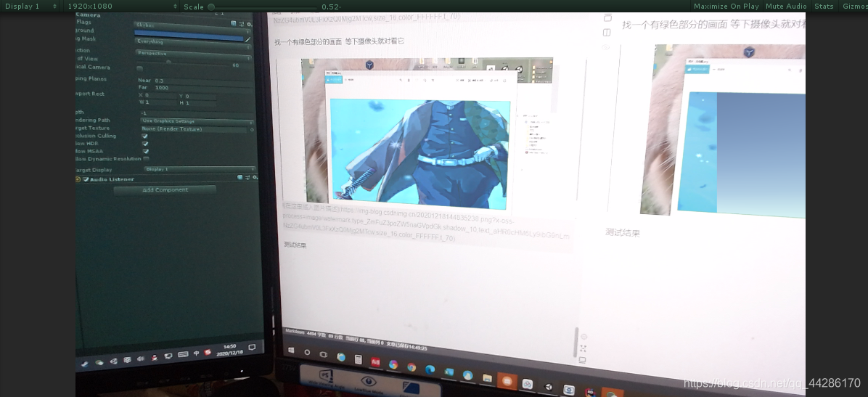Open the Gizmos menu
The width and height of the screenshot is (868, 397).
[x=855, y=6]
